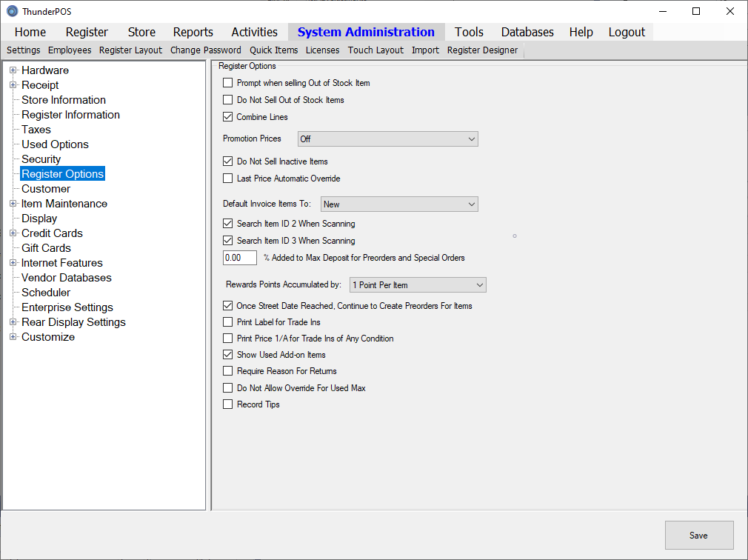Expand the Receipt tree node
Image resolution: width=748 pixels, height=560 pixels.
(13, 85)
